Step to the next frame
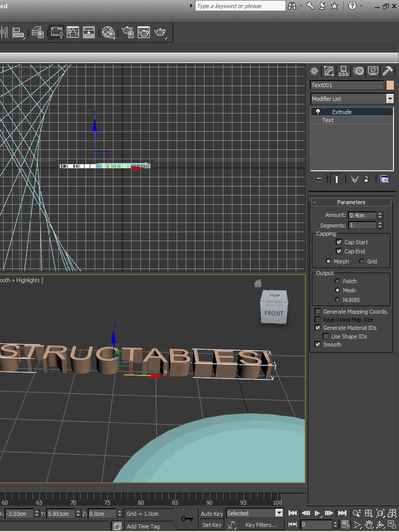This screenshot has width=399, height=532. point(329,513)
